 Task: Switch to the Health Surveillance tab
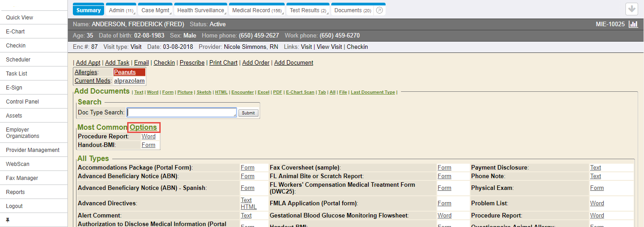click(200, 10)
